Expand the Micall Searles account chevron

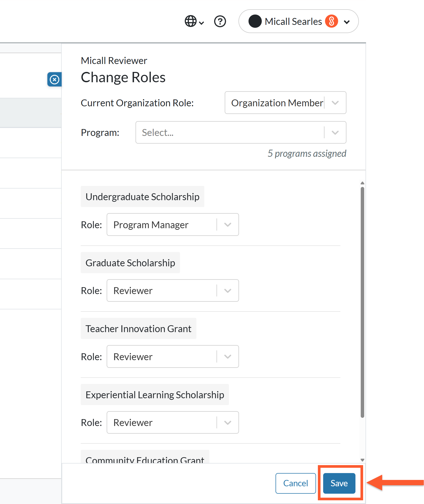point(347,22)
